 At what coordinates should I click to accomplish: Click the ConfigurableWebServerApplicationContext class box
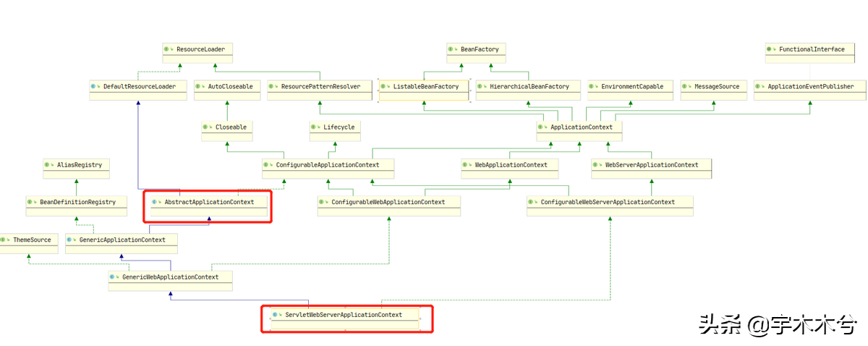610,203
